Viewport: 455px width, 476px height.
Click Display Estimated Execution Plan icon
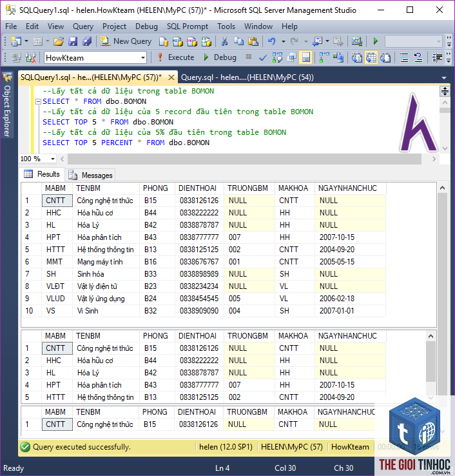(277, 57)
